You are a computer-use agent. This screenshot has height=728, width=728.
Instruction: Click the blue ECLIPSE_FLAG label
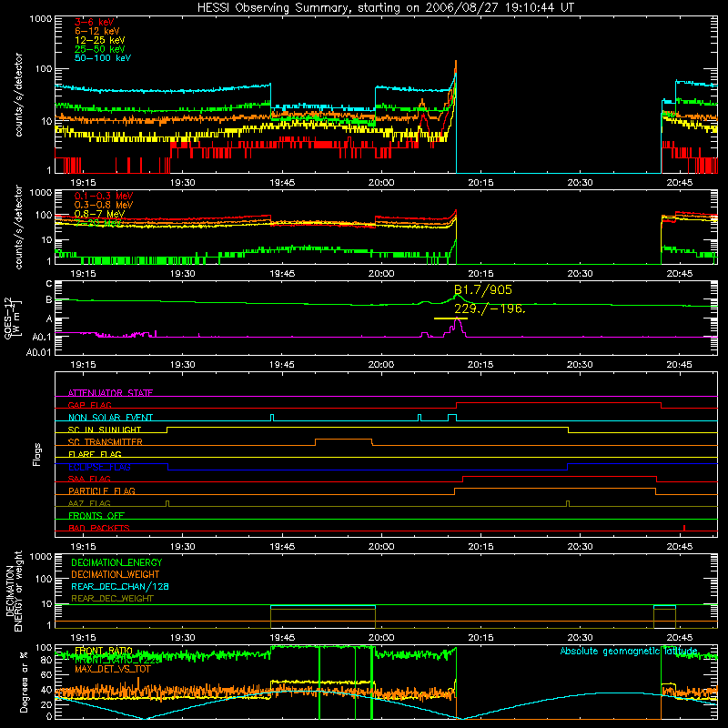(99, 467)
